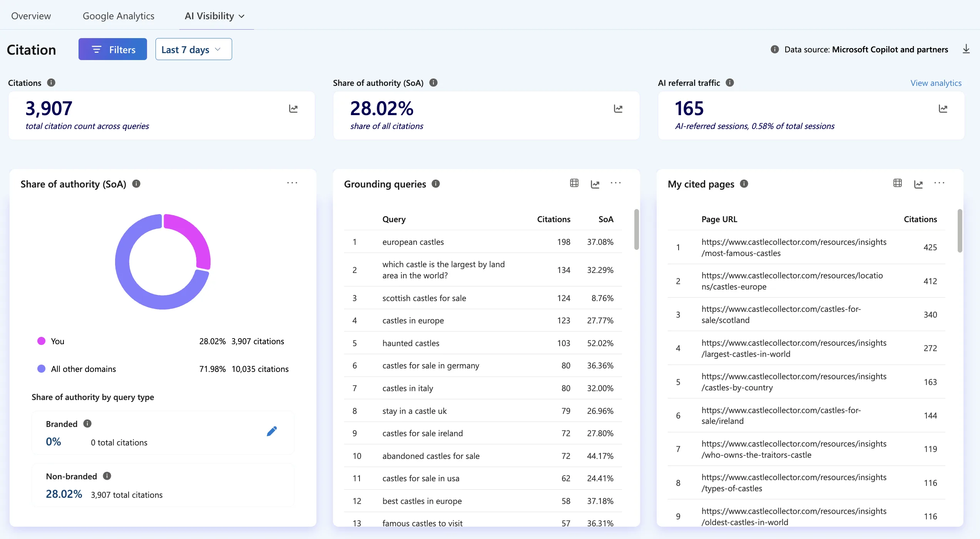
Task: Edit the Branded query type settings
Action: (x=272, y=431)
